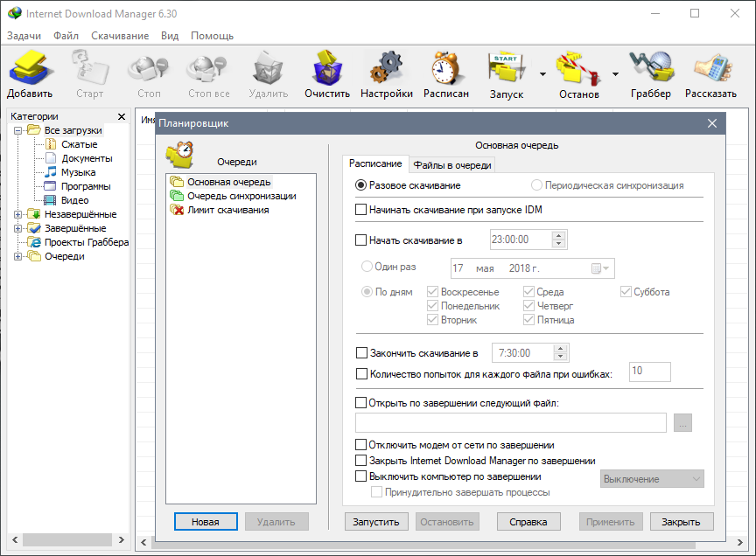Click the Старт toolbar icon
This screenshot has width=756, height=556.
(x=89, y=68)
